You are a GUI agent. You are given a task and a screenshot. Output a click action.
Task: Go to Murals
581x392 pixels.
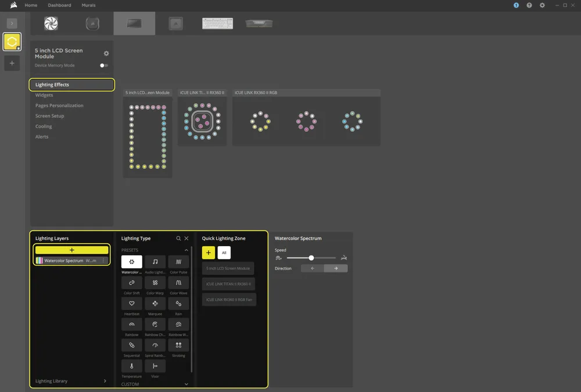click(x=88, y=5)
